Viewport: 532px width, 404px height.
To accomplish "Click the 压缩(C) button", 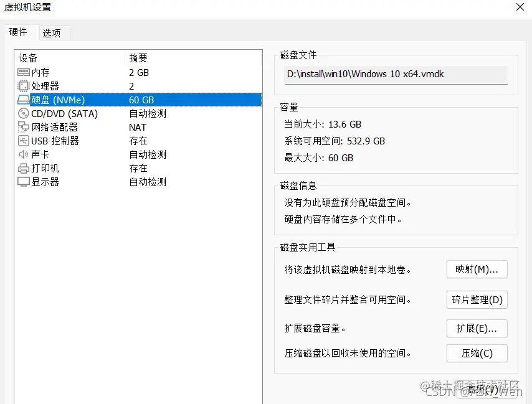I will coord(477,354).
